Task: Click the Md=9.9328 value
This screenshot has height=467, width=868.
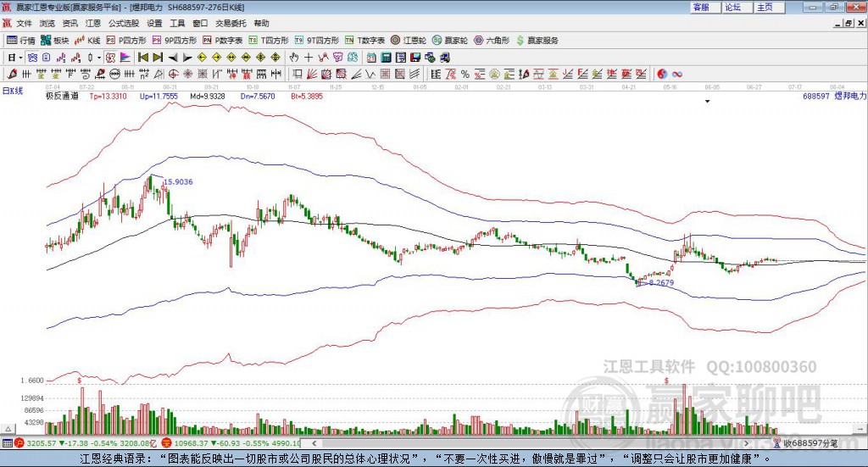Action: coord(208,96)
